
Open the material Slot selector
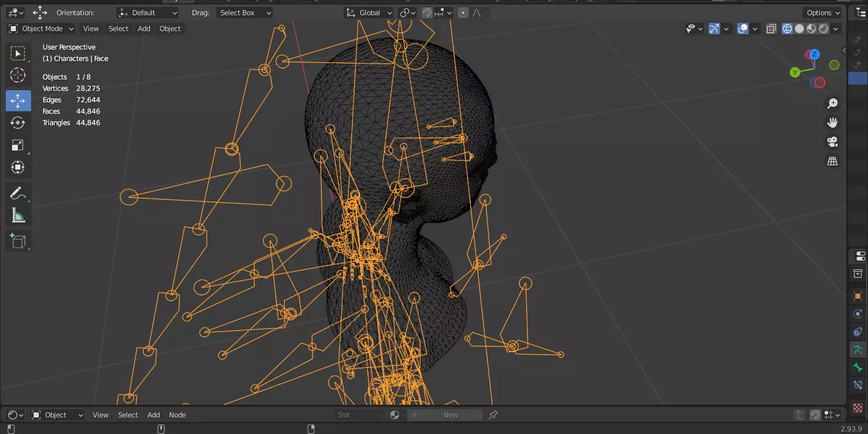360,415
